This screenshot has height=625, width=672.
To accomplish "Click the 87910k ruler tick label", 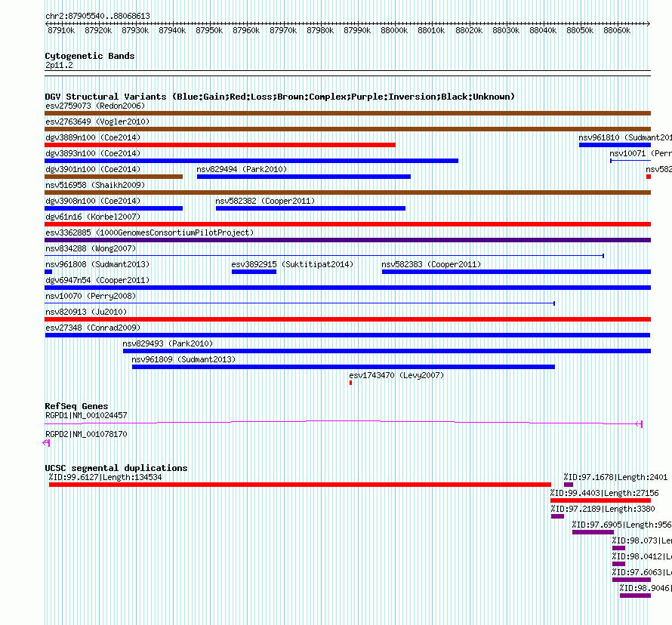I will click(x=61, y=30).
